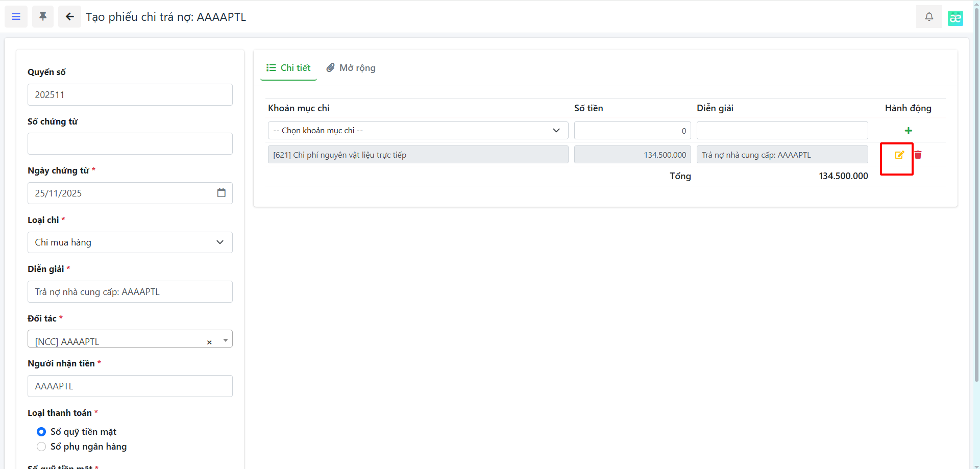
Task: Open calendar picker for Ngày chứng từ
Action: pos(221,193)
